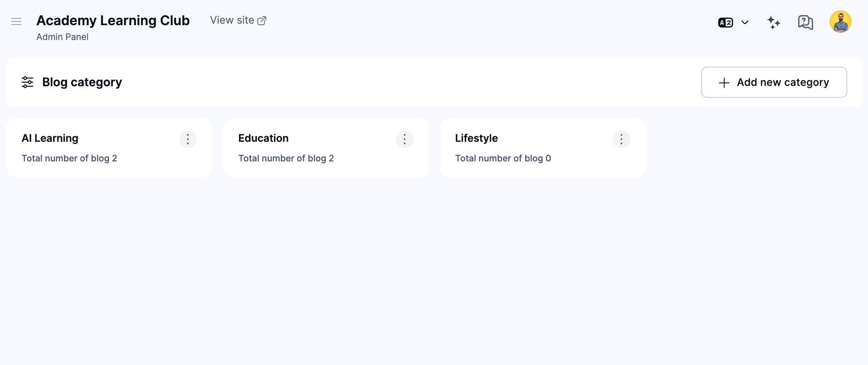Open the translate language icon
This screenshot has height=365, width=868.
pos(725,22)
